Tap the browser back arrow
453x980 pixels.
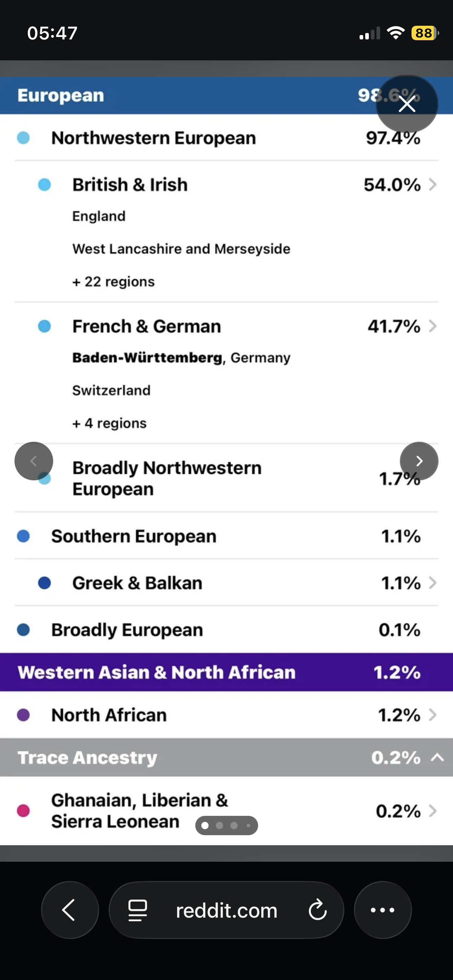pyautogui.click(x=70, y=910)
